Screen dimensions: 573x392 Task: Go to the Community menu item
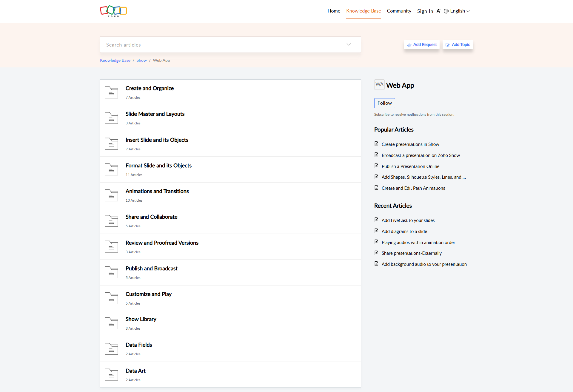pyautogui.click(x=399, y=11)
